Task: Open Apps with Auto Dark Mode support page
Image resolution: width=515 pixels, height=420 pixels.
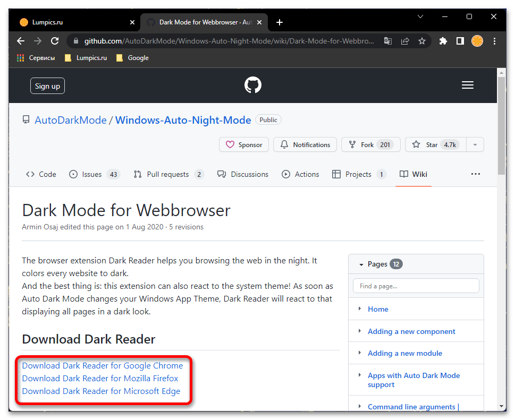Action: pos(413,380)
